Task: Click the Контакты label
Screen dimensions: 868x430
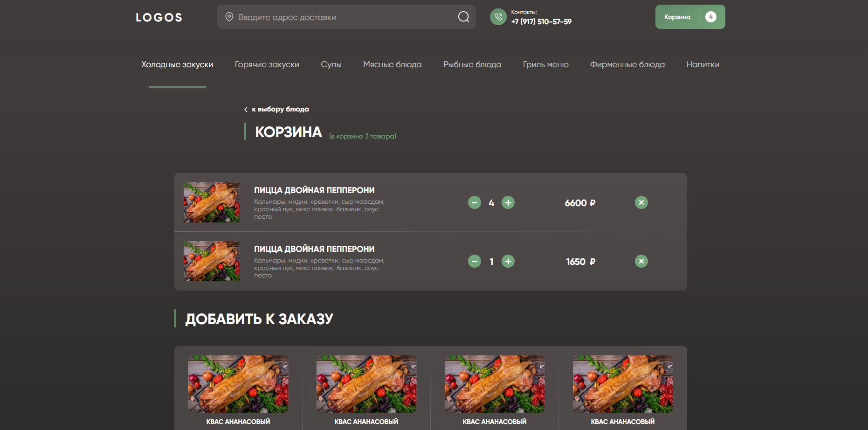Action: (524, 12)
